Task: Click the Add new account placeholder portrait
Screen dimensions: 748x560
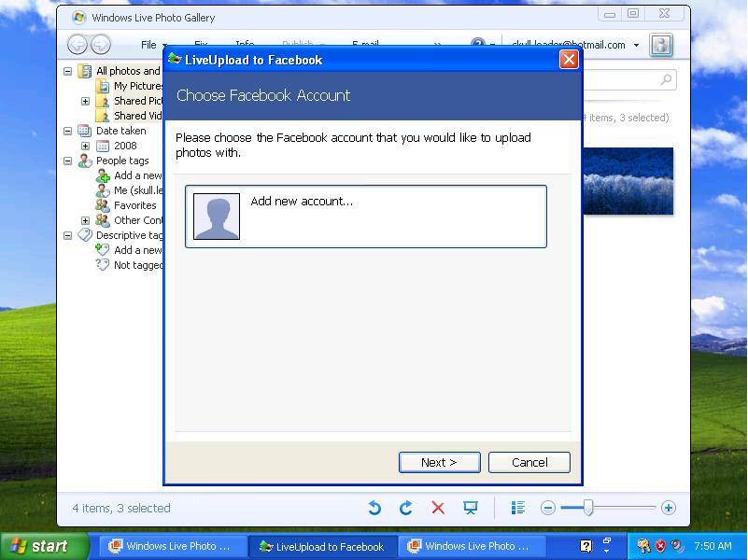Action: coord(217,215)
